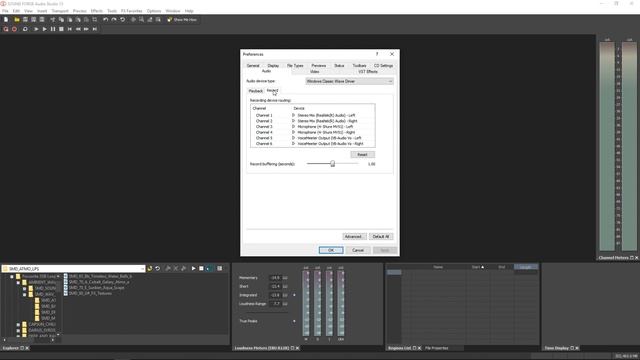Click Explorer Views grid icon
This screenshot has width=640, height=360.
point(220,269)
